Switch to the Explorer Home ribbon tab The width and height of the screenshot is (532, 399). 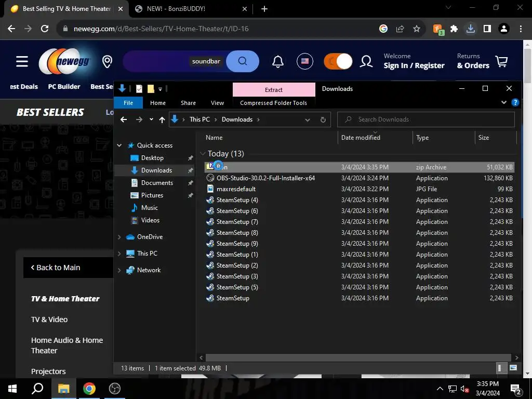(x=158, y=103)
